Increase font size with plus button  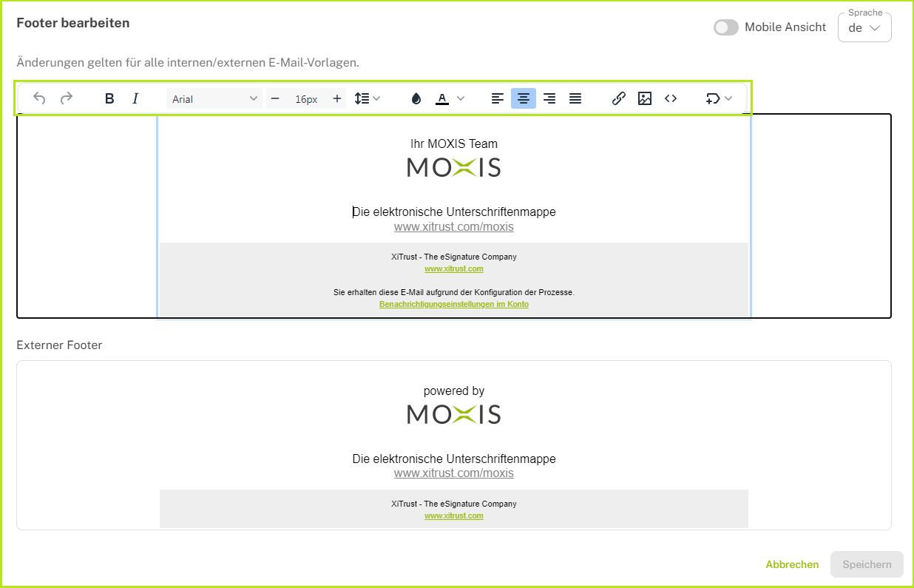point(337,98)
